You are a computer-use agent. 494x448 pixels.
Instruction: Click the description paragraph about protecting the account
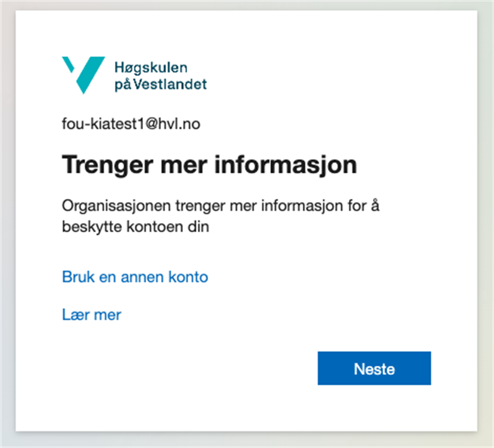point(224,216)
